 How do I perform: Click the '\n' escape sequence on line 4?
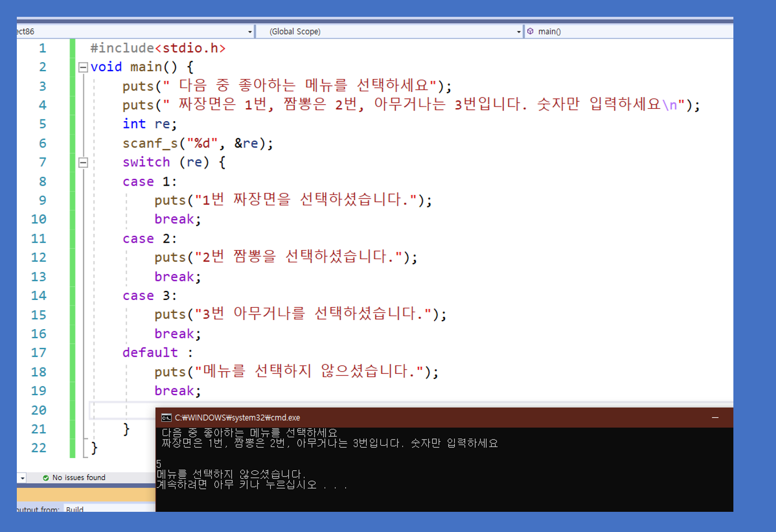[669, 105]
